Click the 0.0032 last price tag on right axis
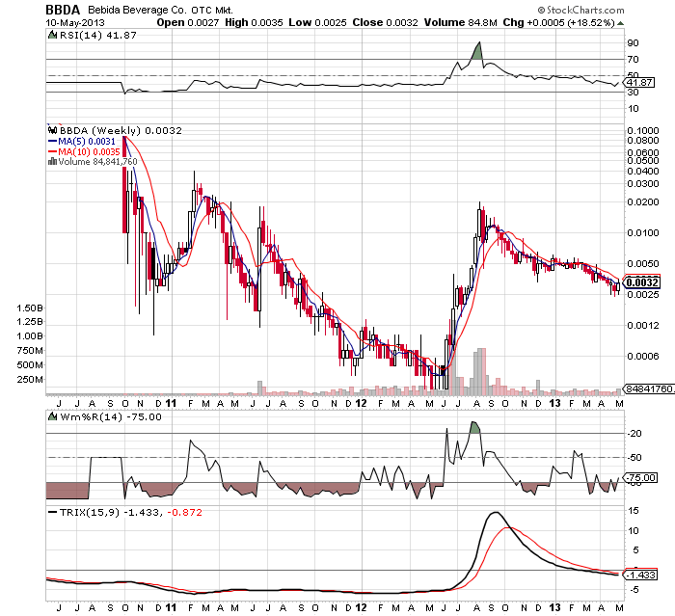Screen dimensions: 675x616 641,282
